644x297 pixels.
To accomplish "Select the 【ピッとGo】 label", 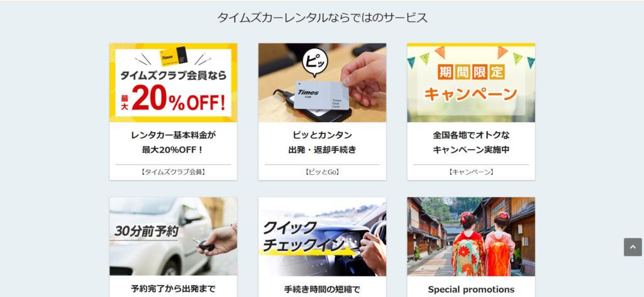I will click(322, 172).
